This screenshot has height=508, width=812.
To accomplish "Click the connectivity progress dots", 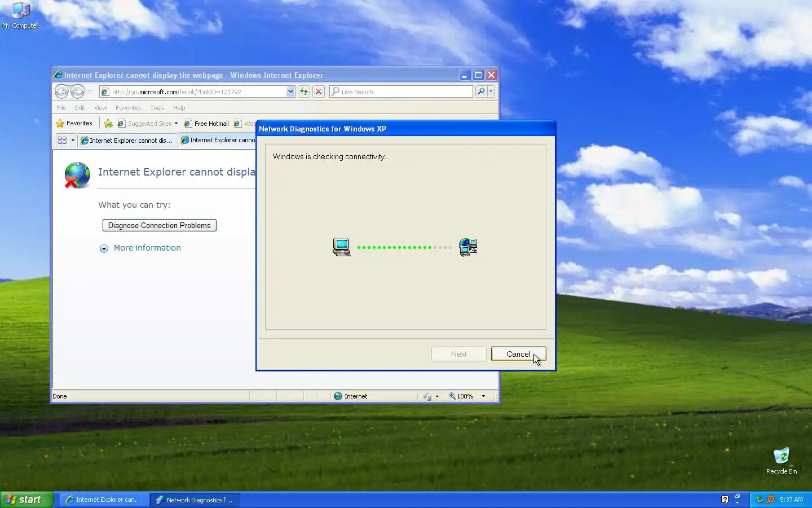I will point(404,247).
